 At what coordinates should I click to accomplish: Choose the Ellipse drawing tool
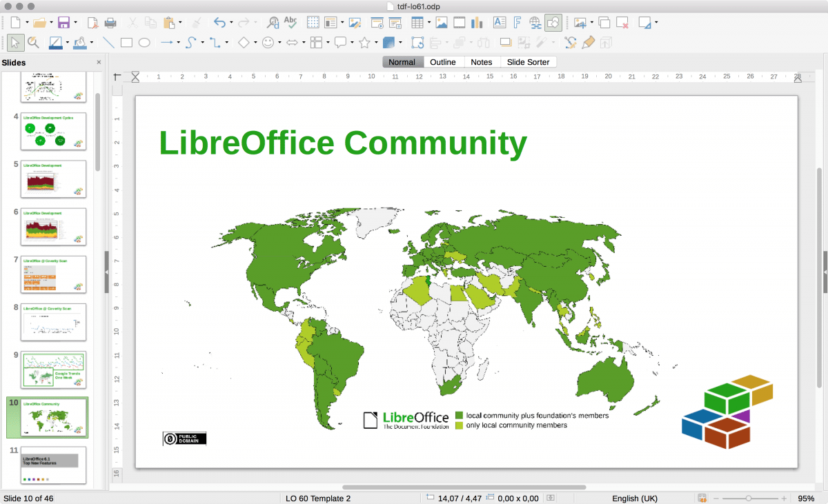click(x=144, y=43)
